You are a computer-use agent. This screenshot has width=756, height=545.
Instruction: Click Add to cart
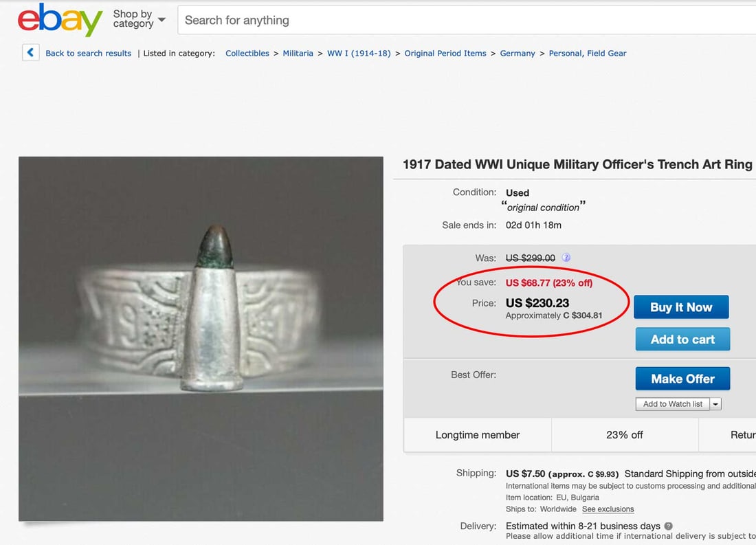pos(682,339)
